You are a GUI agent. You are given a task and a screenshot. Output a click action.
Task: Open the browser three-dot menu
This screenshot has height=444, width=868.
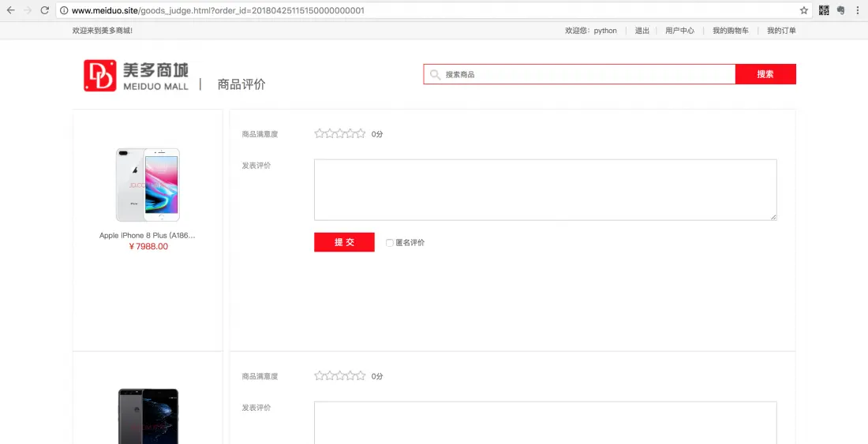tap(858, 10)
